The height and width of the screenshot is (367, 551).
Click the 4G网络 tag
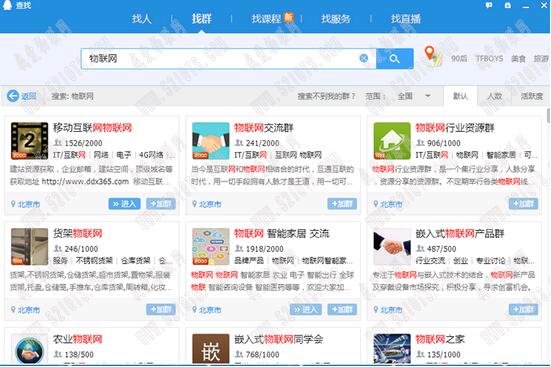point(151,155)
